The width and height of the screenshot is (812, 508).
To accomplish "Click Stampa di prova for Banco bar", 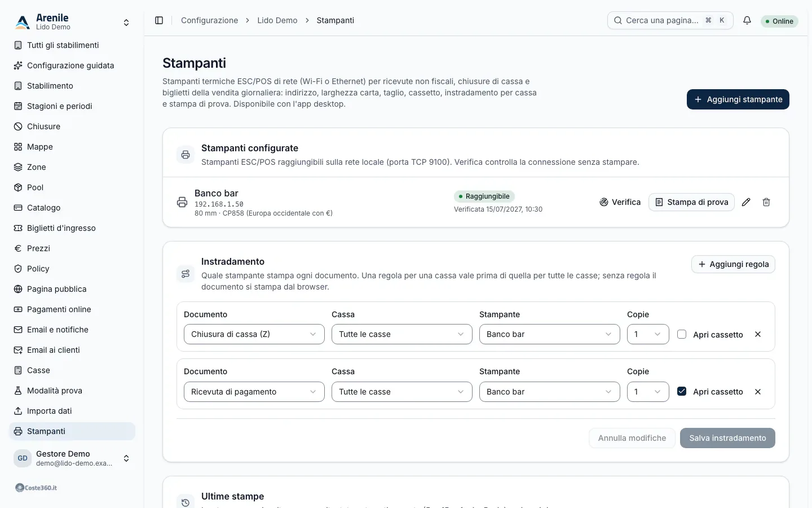I will coord(691,202).
